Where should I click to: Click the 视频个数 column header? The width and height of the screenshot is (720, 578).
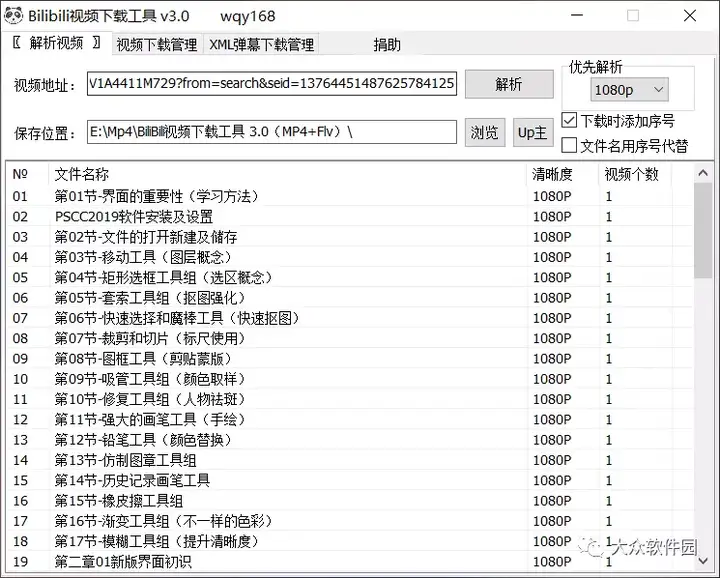click(636, 174)
